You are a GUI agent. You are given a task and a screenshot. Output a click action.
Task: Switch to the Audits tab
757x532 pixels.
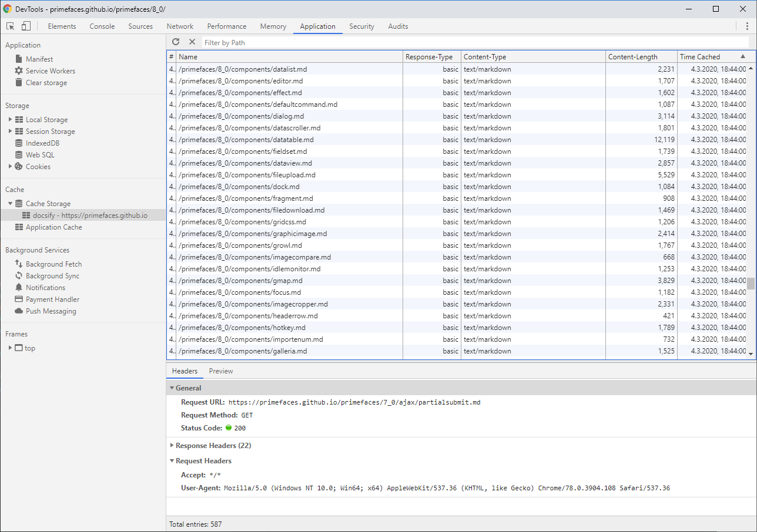tap(398, 26)
